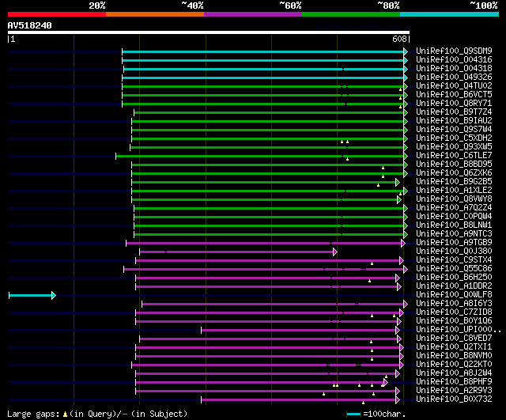Click the purple ~60% identity legend segment
Screen dimensions: 506x420
(253, 14)
